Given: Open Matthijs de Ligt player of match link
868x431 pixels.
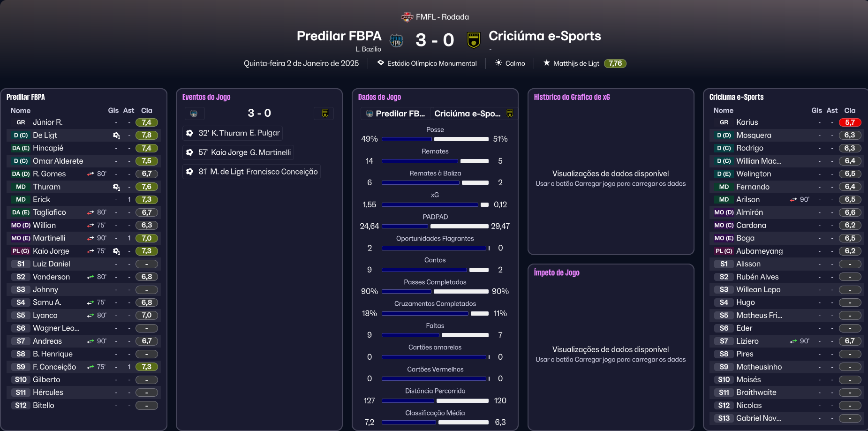Looking at the screenshot, I should [576, 63].
